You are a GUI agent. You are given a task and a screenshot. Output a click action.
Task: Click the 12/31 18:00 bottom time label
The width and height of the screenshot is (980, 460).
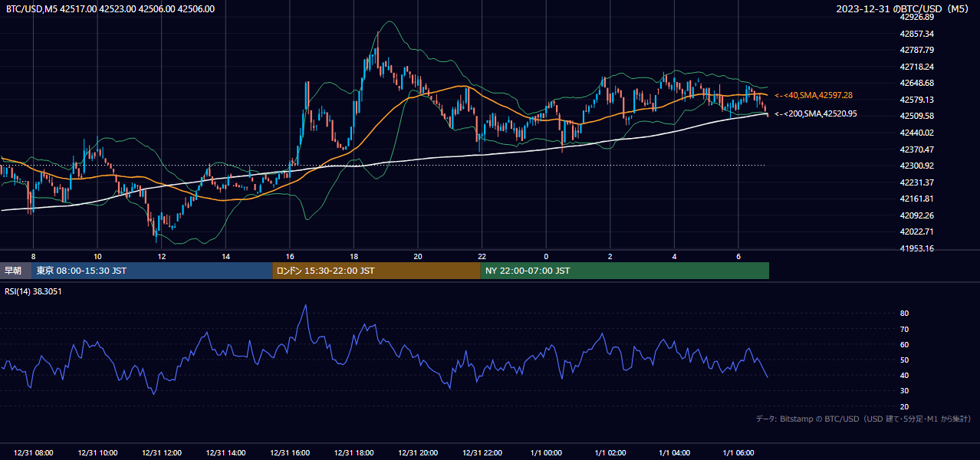354,452
